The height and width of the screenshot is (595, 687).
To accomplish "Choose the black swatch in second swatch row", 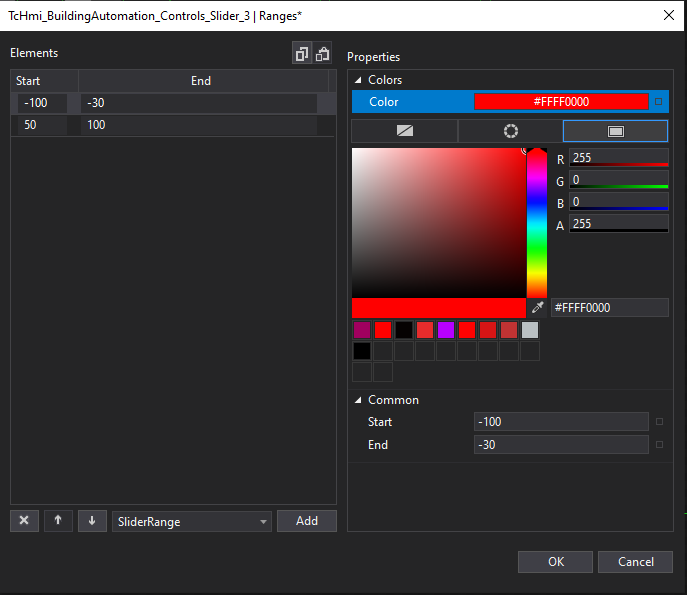I will click(362, 351).
